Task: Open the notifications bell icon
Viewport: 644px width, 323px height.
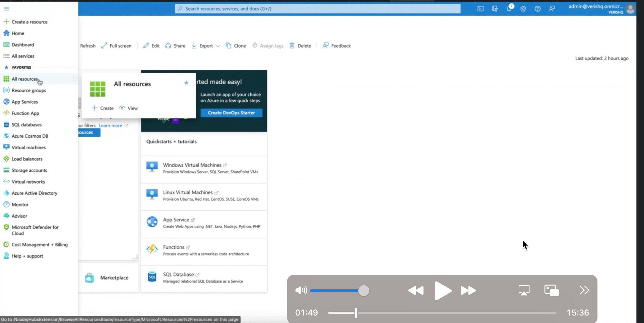Action: [x=509, y=8]
